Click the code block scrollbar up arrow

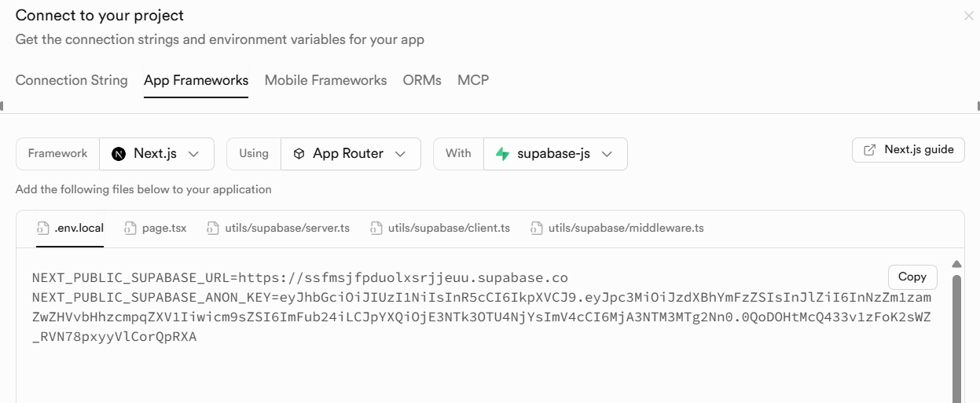(956, 265)
